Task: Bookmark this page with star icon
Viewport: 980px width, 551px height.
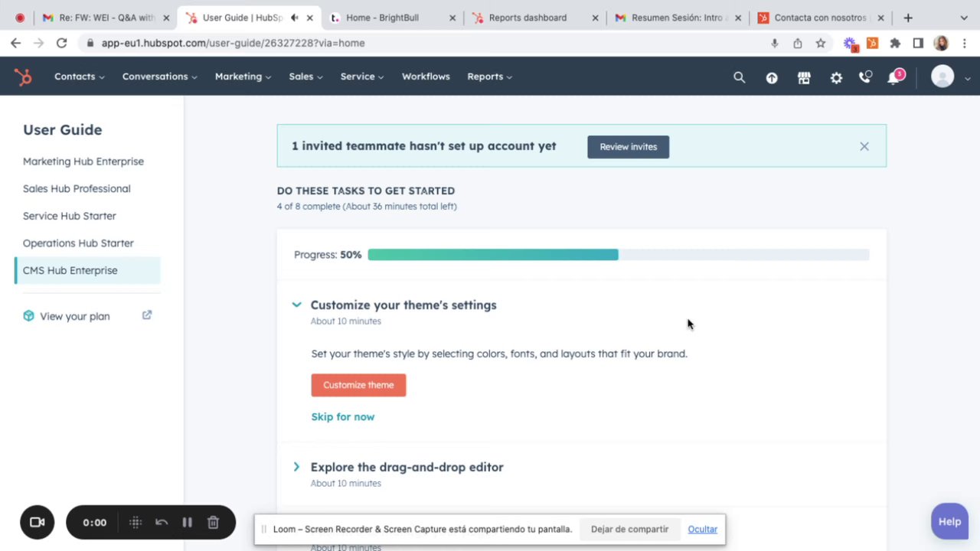Action: [x=821, y=43]
